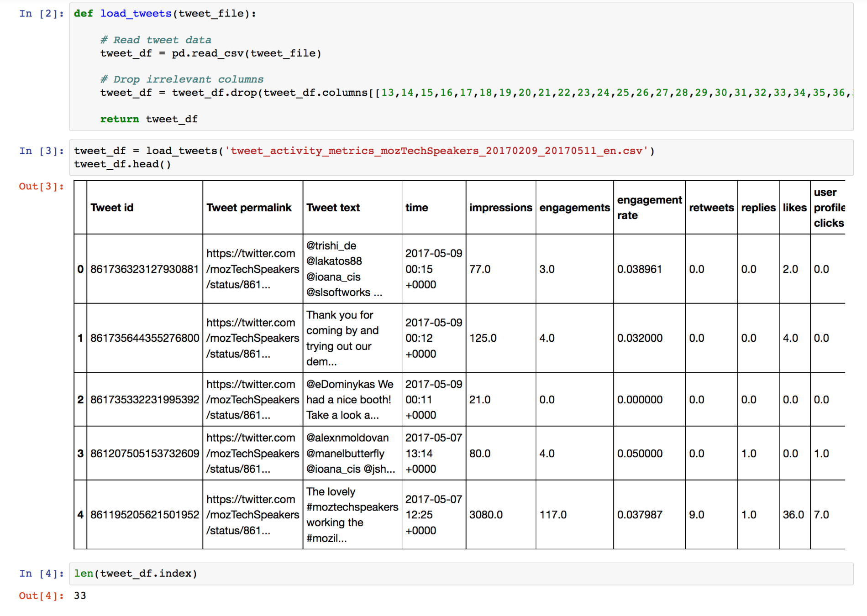Click row index 0 in the table

[x=80, y=269]
